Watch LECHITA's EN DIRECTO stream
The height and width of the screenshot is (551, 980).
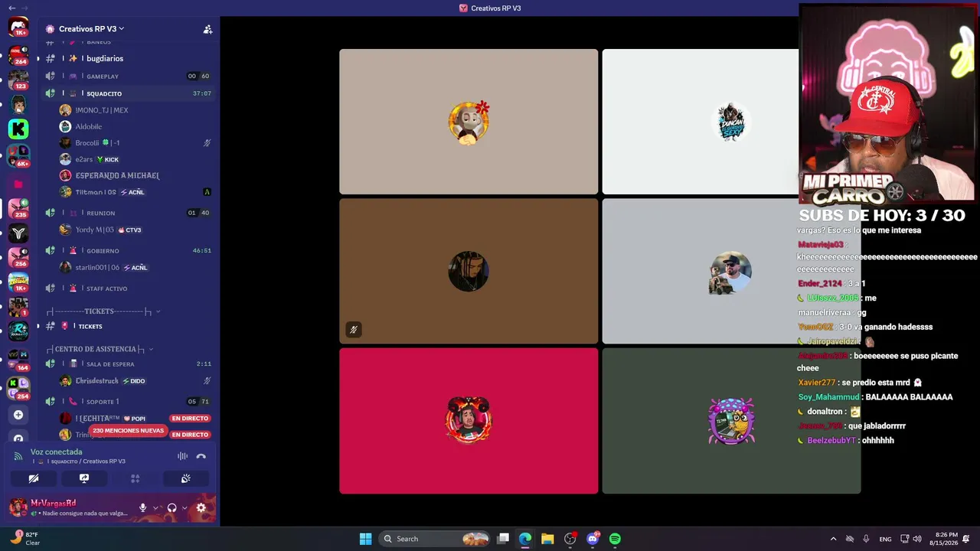coord(190,419)
